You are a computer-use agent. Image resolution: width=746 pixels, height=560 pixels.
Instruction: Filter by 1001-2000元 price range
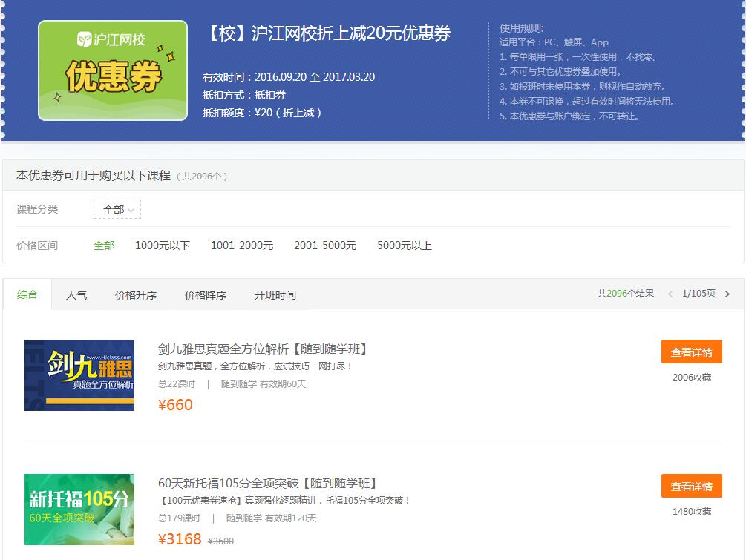click(242, 246)
